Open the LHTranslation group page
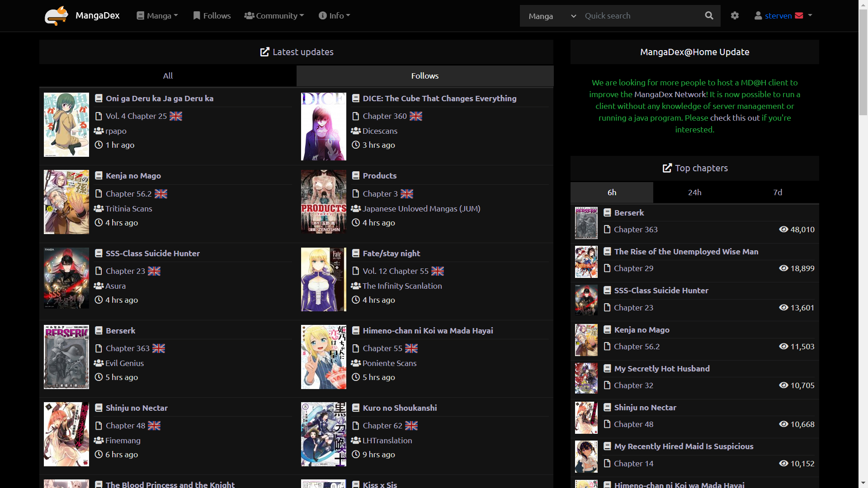 387,441
